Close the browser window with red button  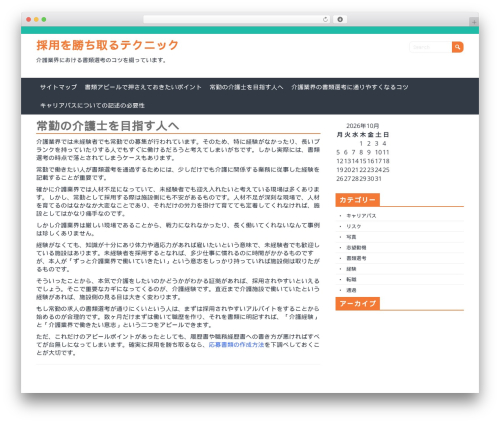[x=29, y=19]
